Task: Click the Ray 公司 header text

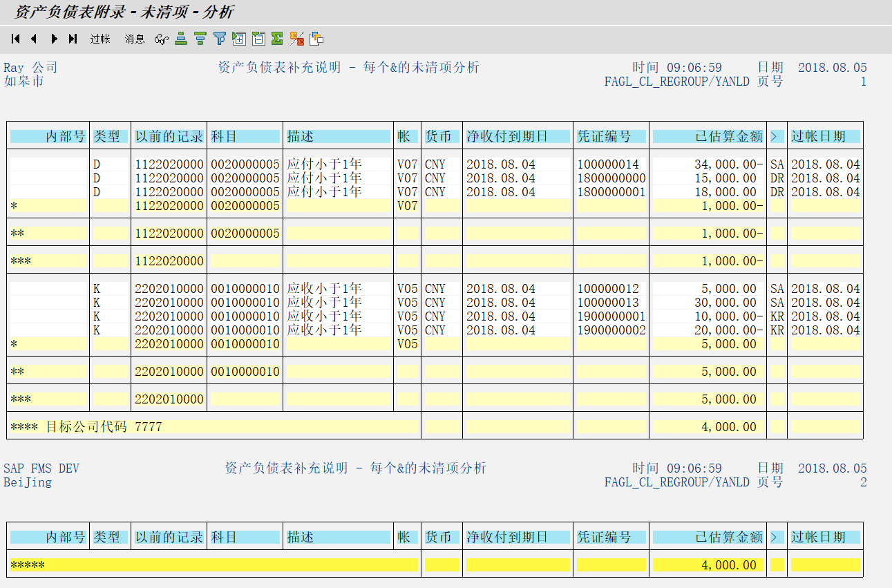Action: click(31, 68)
